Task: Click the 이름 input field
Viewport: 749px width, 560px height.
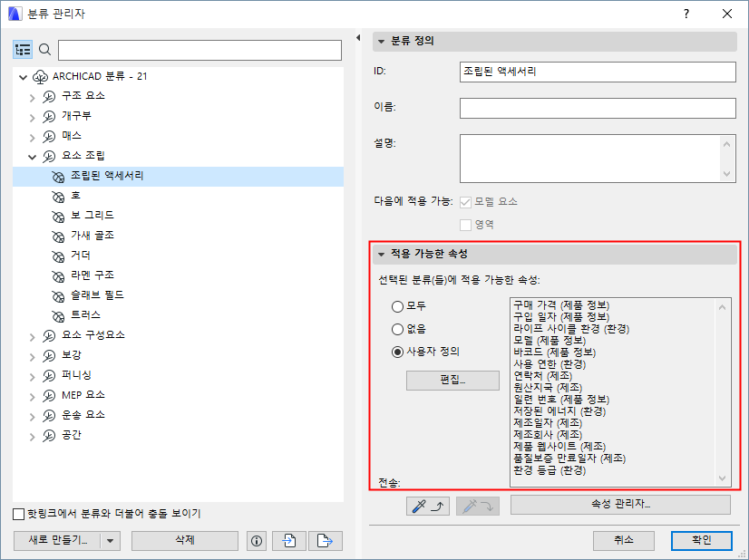Action: click(x=598, y=109)
